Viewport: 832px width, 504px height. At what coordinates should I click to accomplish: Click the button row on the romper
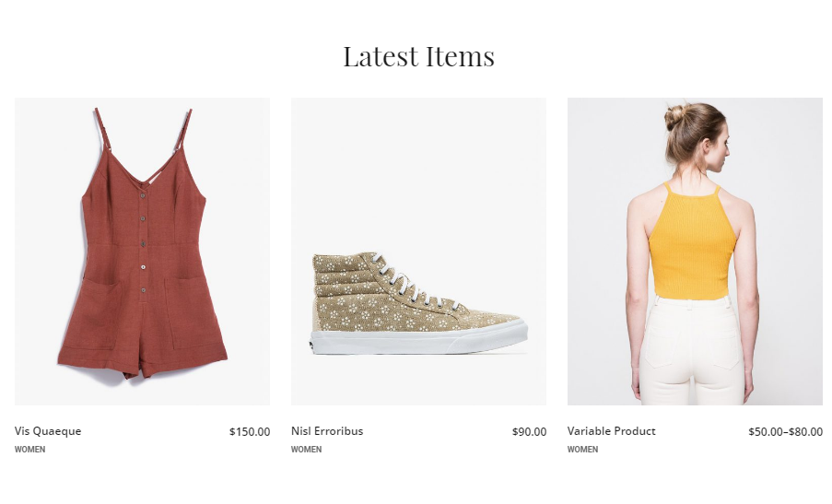point(143,242)
